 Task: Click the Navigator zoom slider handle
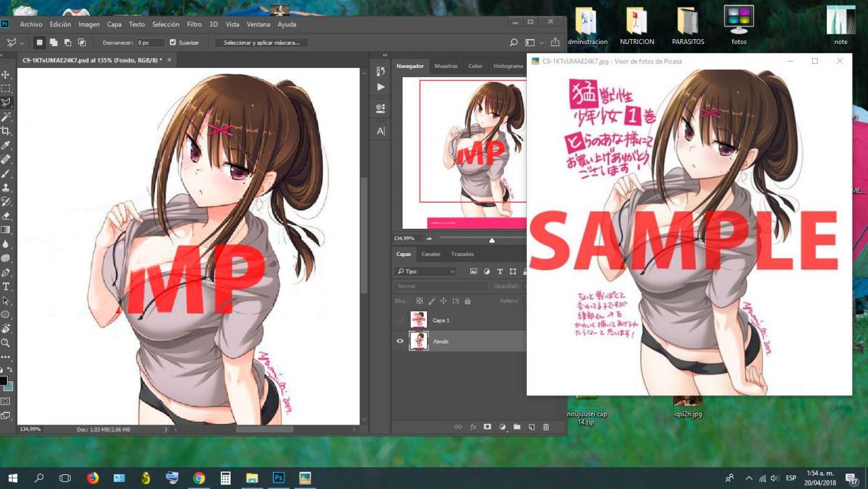(x=492, y=240)
